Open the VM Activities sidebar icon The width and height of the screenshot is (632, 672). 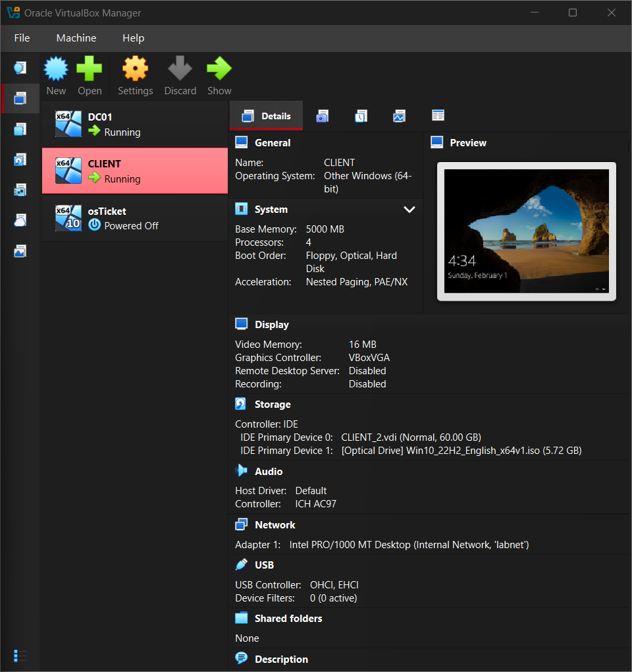20,251
